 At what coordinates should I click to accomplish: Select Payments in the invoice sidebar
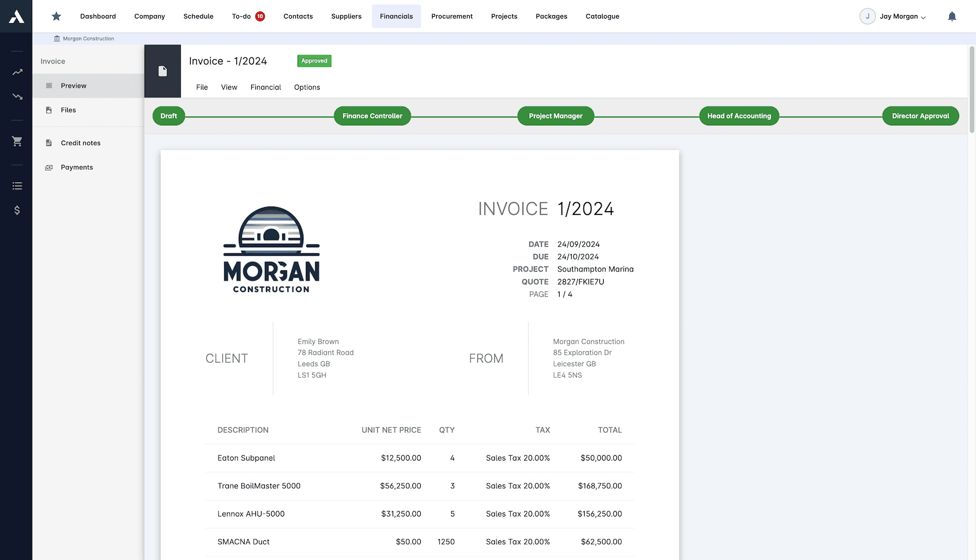(x=77, y=167)
